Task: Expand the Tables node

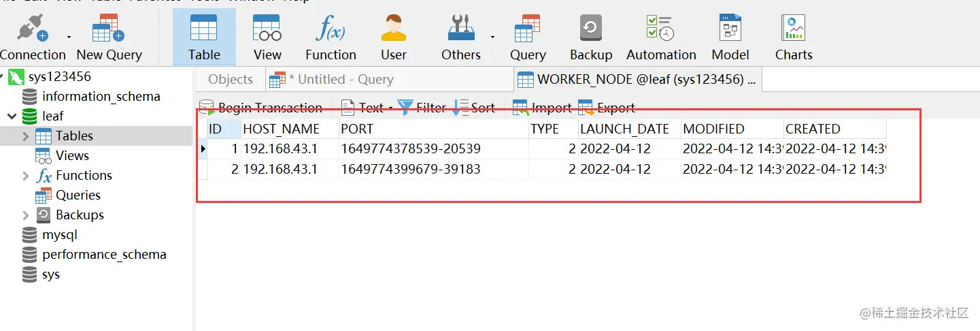Action: pyautogui.click(x=26, y=136)
